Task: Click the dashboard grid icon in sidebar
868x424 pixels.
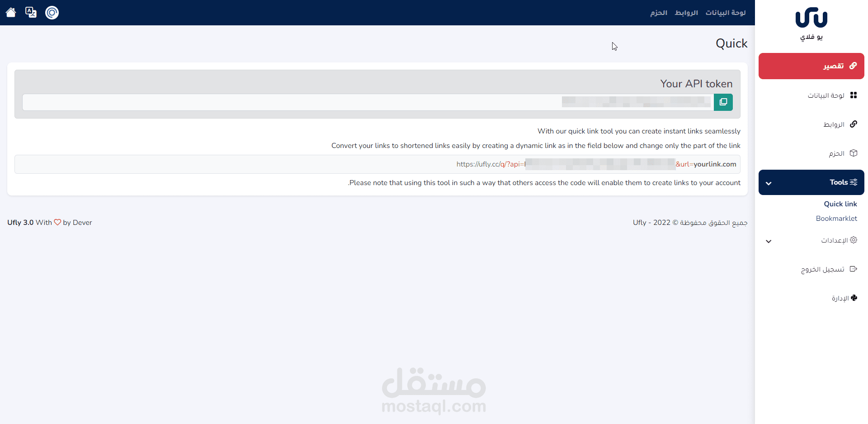Action: (x=854, y=95)
